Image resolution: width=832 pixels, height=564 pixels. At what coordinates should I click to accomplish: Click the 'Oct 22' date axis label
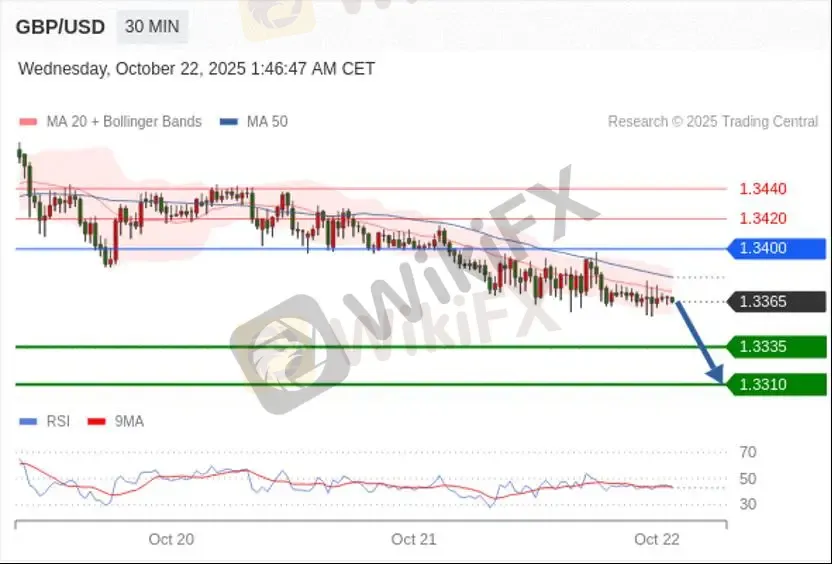pyautogui.click(x=657, y=540)
